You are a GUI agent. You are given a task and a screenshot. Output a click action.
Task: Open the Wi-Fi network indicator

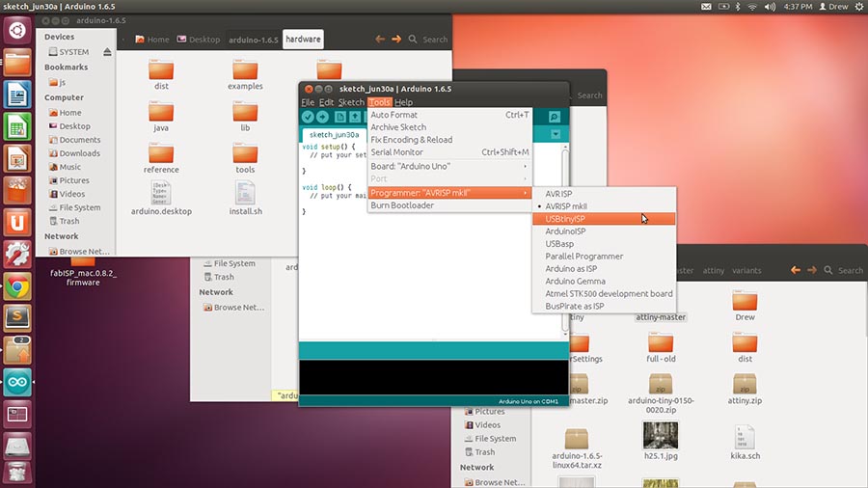752,7
